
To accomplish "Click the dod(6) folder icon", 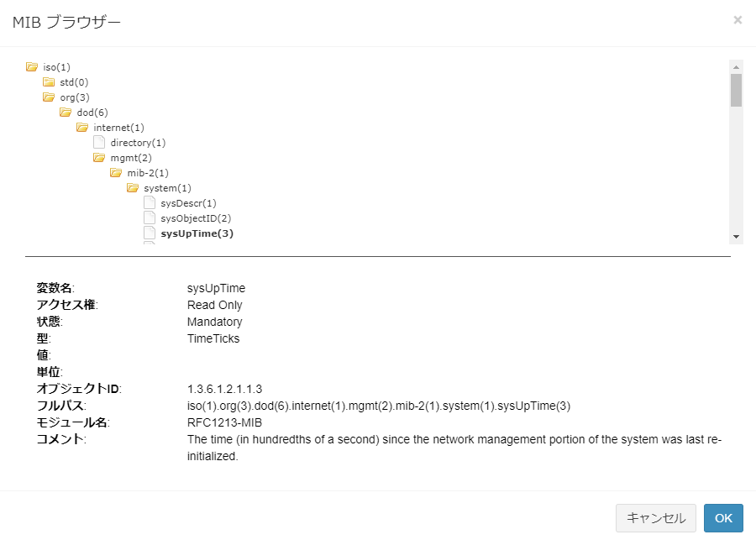I will coord(66,112).
